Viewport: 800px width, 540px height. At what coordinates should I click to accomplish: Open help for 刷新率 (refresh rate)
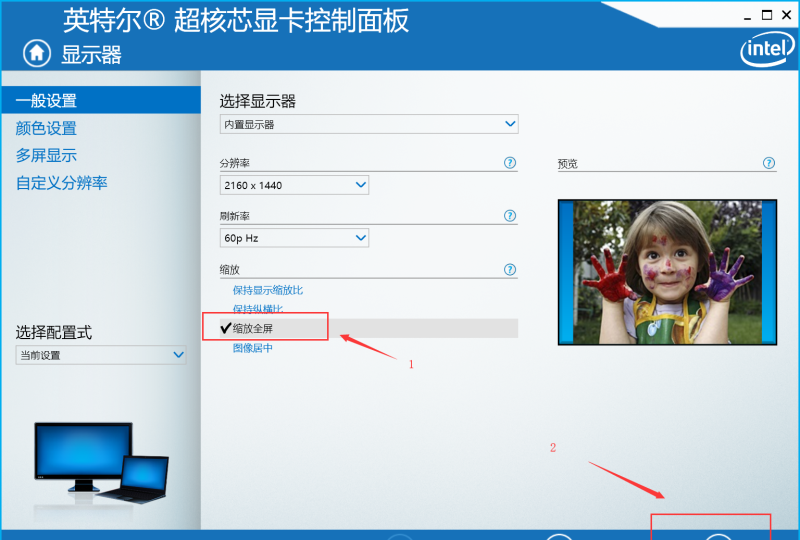point(510,216)
